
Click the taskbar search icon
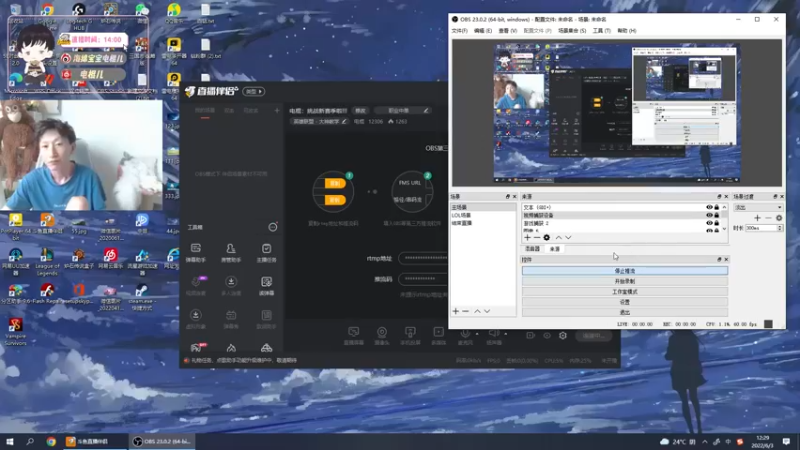pos(30,441)
